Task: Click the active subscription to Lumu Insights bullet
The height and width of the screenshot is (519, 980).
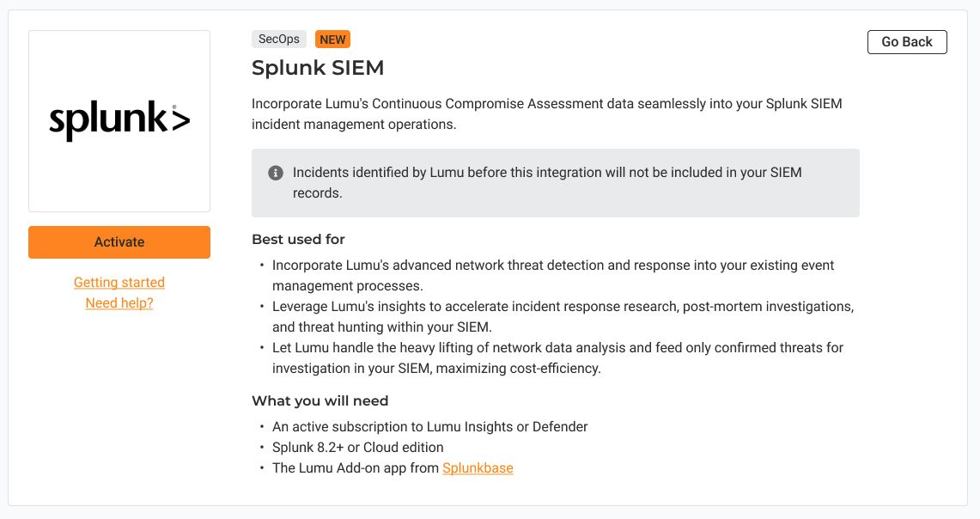Action: pos(429,427)
